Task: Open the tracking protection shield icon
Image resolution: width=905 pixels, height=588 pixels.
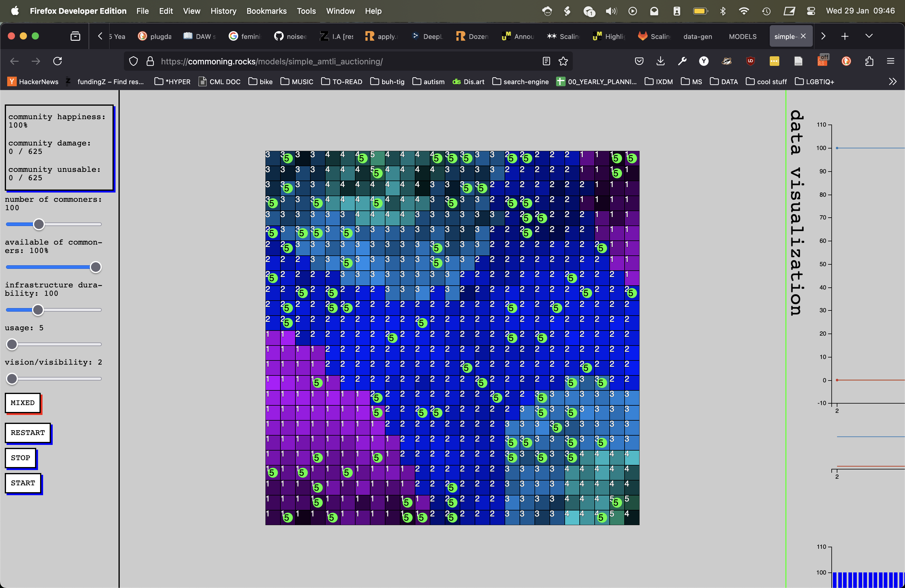Action: tap(133, 61)
